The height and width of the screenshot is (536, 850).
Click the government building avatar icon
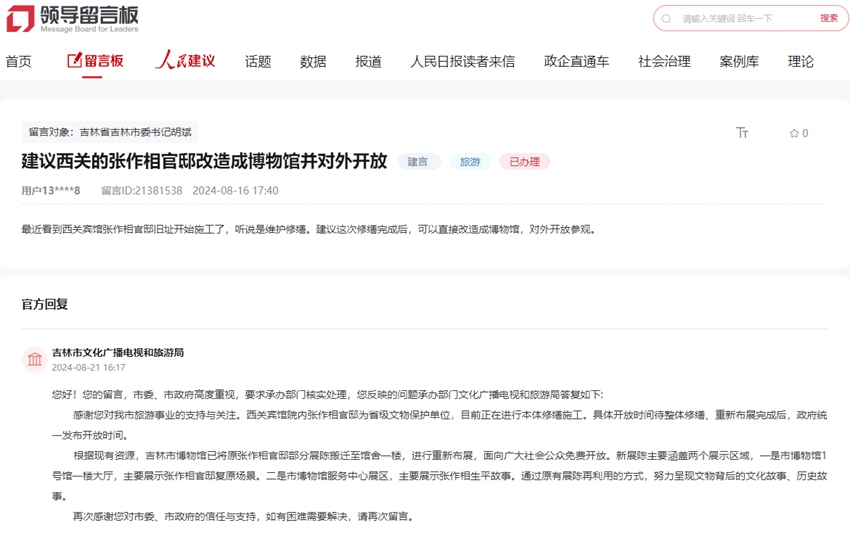35,359
